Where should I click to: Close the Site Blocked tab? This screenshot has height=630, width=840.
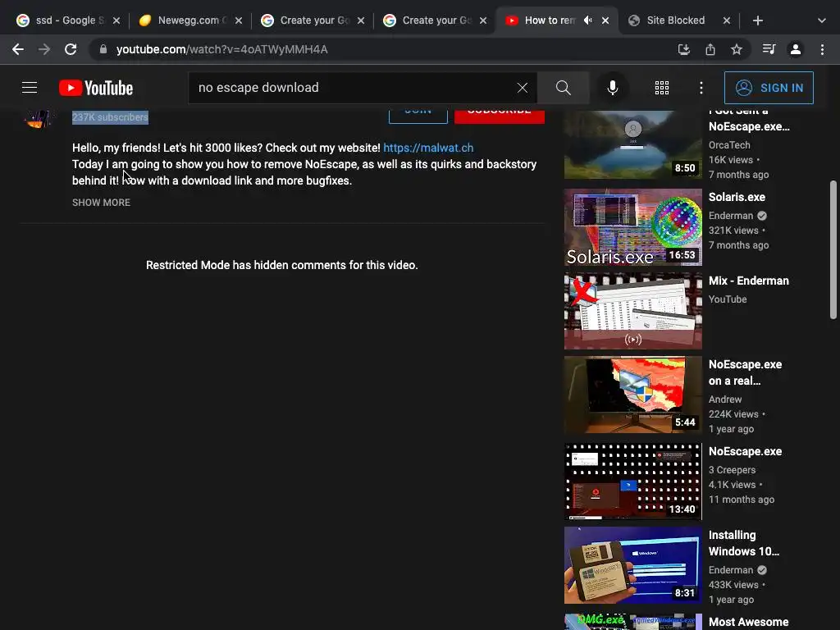[x=727, y=21]
